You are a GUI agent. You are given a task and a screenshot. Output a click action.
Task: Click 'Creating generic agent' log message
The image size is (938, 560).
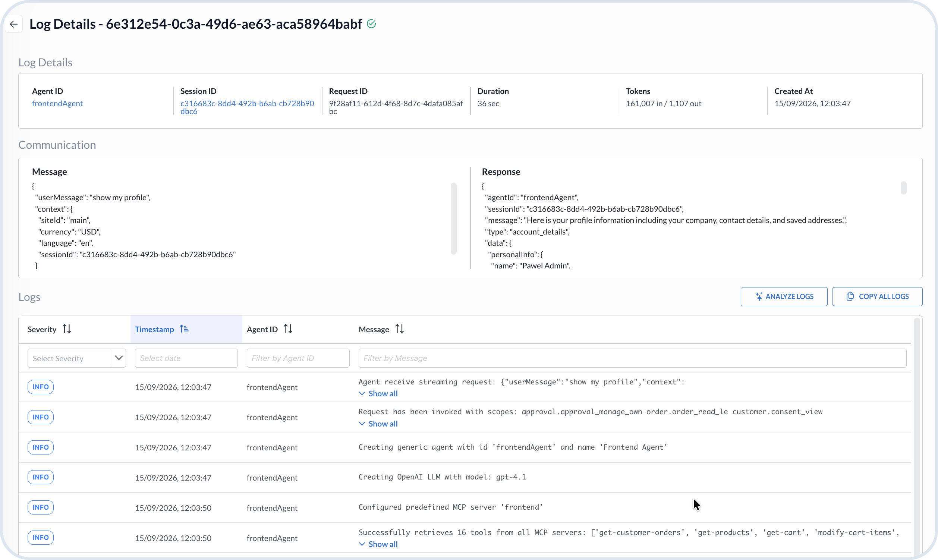[x=513, y=447]
